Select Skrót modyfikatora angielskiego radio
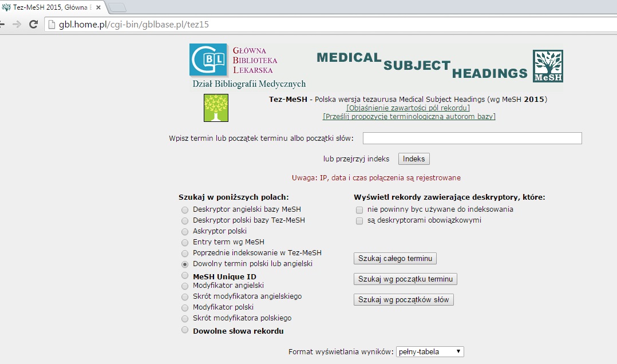The image size is (617, 364). pos(185,297)
